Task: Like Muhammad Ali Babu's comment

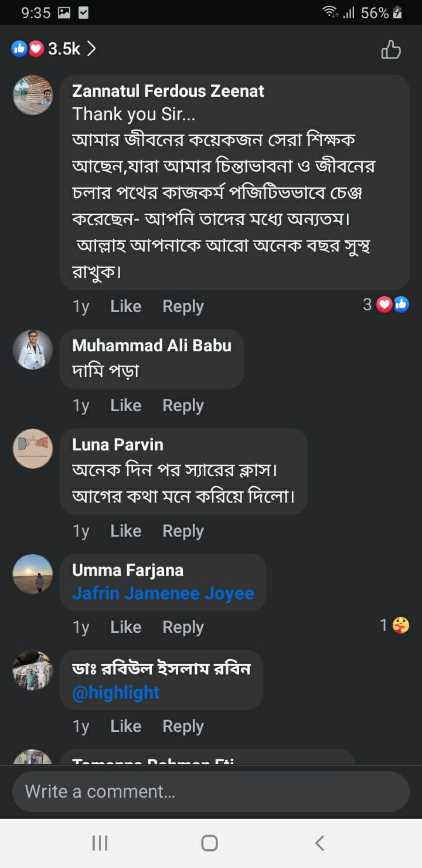Action: tap(125, 405)
